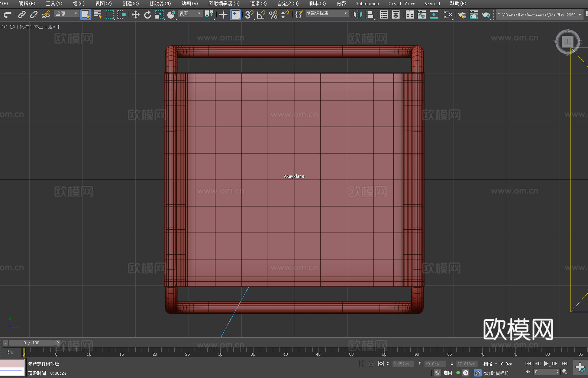This screenshot has width=588, height=378.
Task: Step time slider back with left arrow
Action: click(x=5, y=343)
